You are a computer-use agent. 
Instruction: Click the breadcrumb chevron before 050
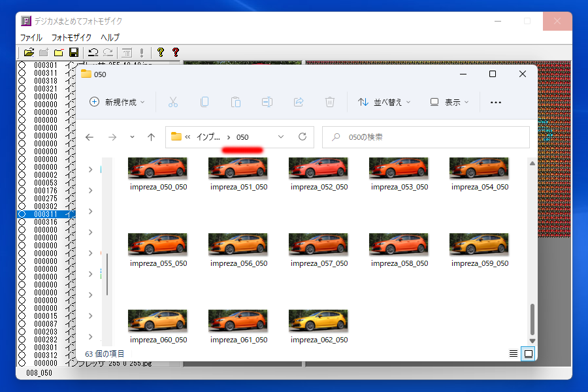229,137
